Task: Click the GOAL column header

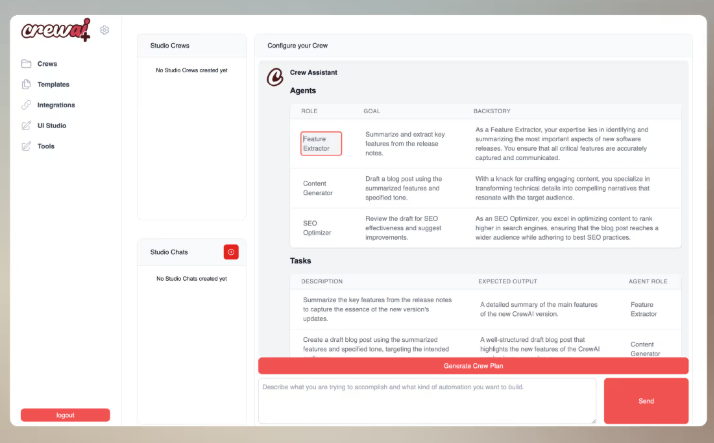Action: 372,111
